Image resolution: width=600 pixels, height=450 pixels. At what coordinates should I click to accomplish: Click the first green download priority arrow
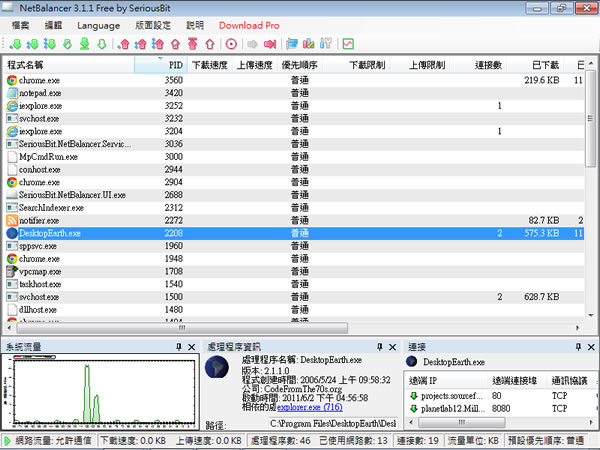[x=16, y=44]
